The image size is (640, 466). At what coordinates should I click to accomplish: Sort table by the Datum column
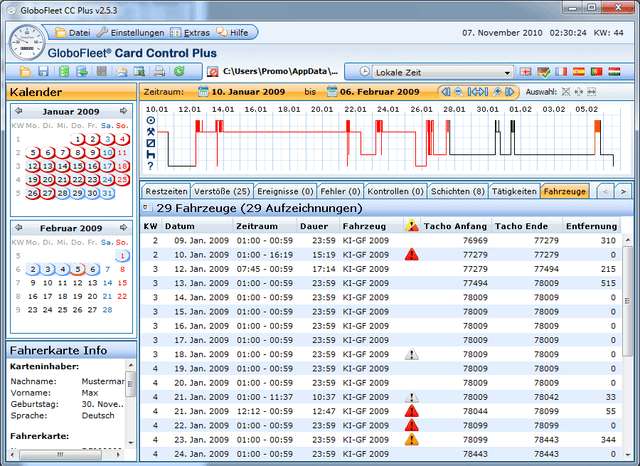tap(198, 226)
